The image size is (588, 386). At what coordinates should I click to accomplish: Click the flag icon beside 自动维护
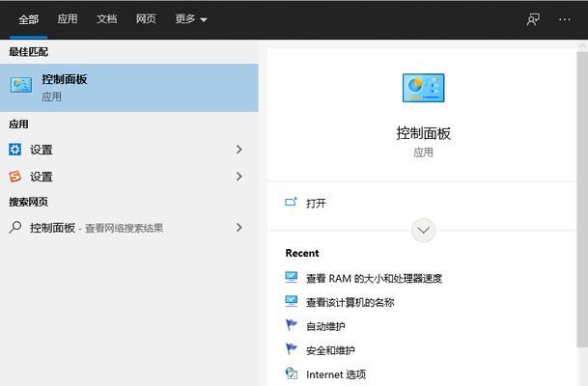point(291,324)
